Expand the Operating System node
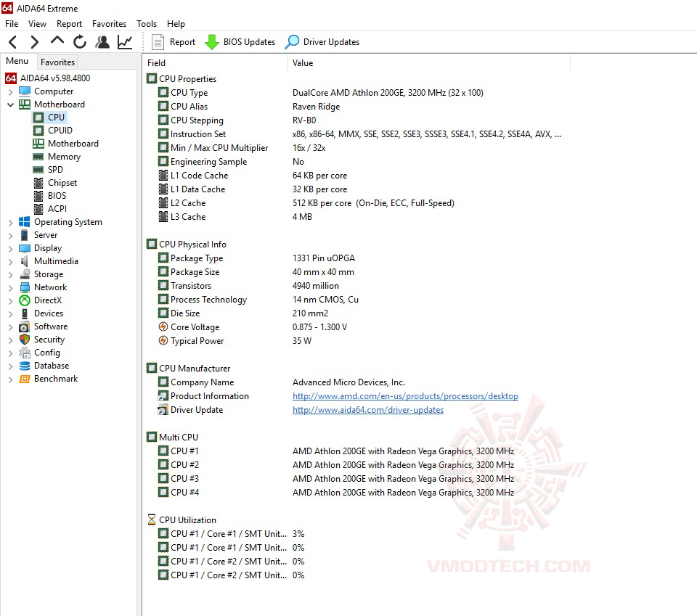Viewport: 697px width, 616px height. (x=11, y=223)
